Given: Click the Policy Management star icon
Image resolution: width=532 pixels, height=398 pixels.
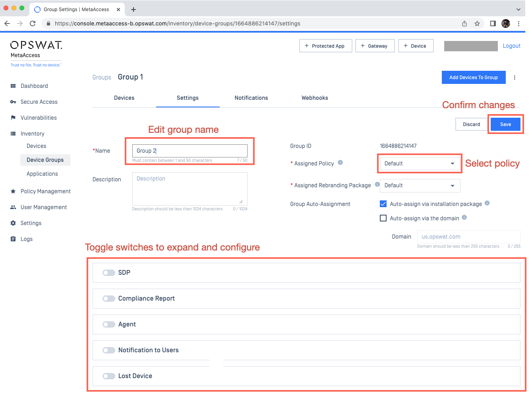Looking at the screenshot, I should coord(13,191).
